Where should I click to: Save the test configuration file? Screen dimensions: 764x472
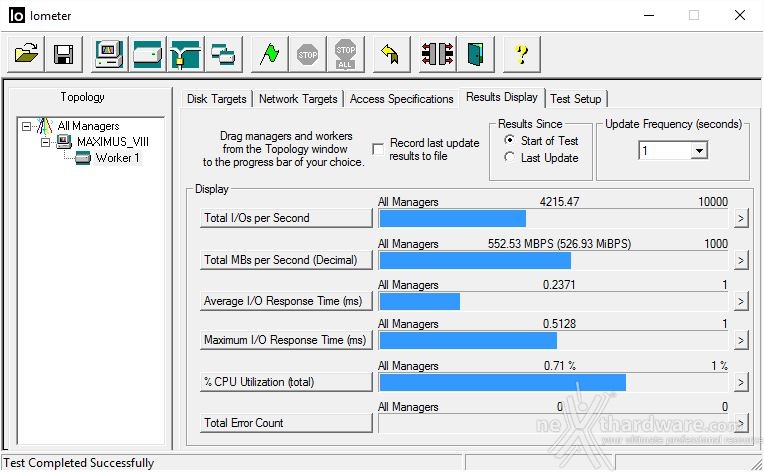coord(63,54)
